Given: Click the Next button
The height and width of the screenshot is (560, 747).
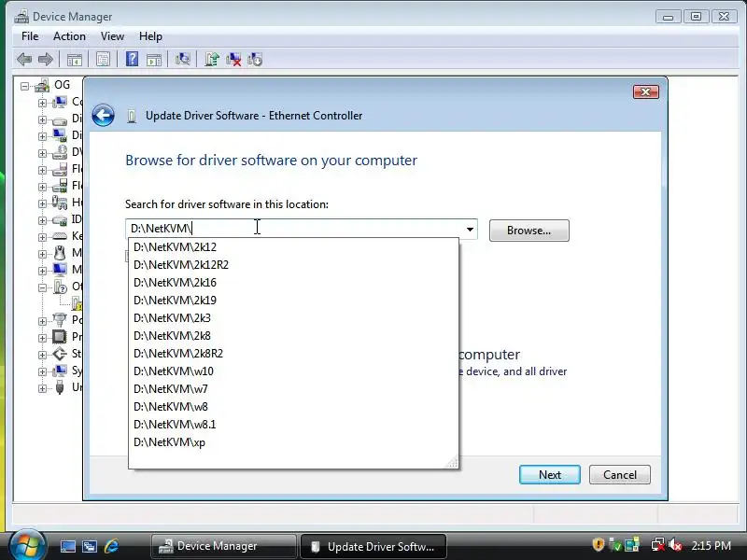Looking at the screenshot, I should pos(550,475).
